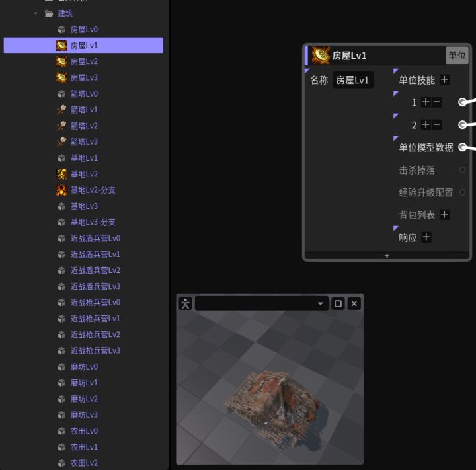The image size is (476, 470).
Task: Expand node with bottom plus bar
Action: pyautogui.click(x=387, y=256)
